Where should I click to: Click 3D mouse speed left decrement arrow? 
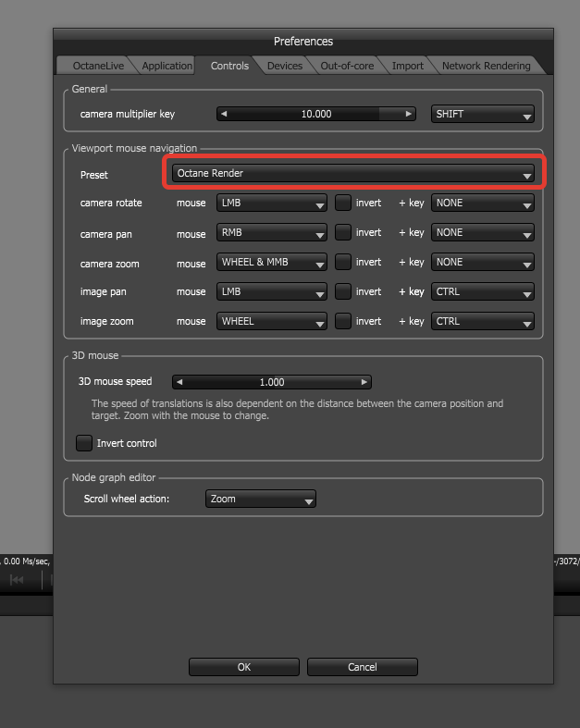coord(179,382)
